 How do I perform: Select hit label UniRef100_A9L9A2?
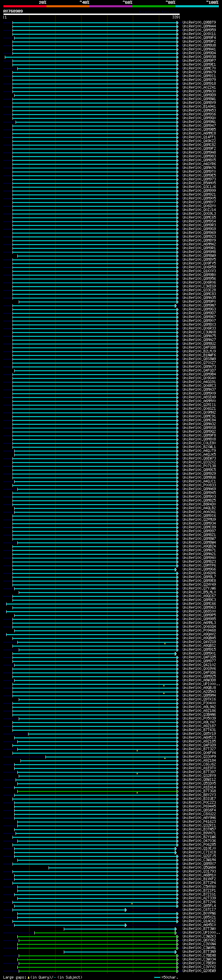(199, 707)
